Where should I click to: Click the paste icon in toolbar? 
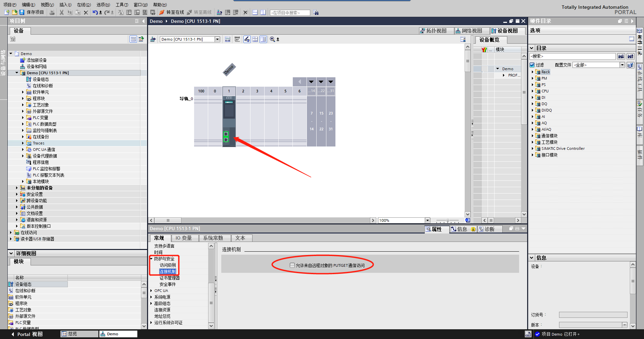(78, 12)
